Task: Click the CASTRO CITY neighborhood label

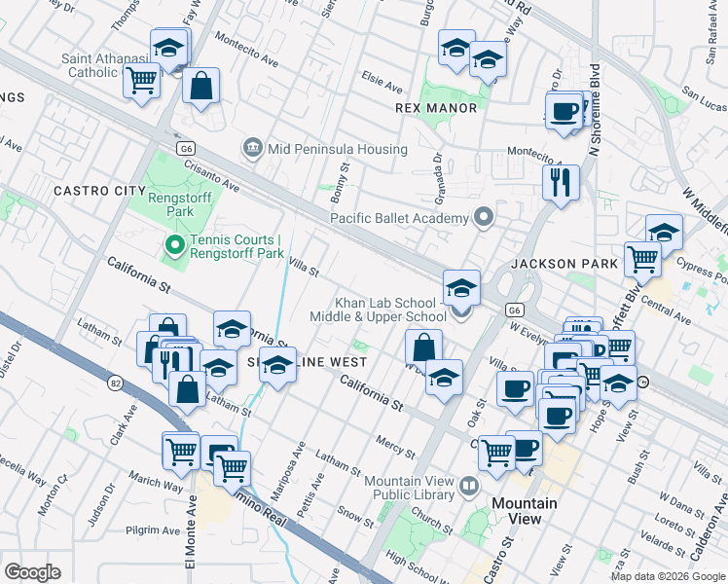Action: tap(100, 191)
